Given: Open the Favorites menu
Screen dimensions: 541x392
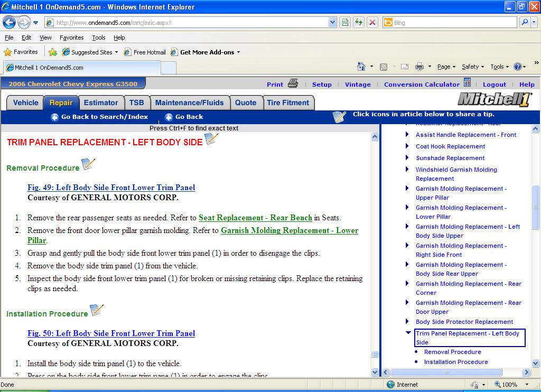Looking at the screenshot, I should (71, 38).
